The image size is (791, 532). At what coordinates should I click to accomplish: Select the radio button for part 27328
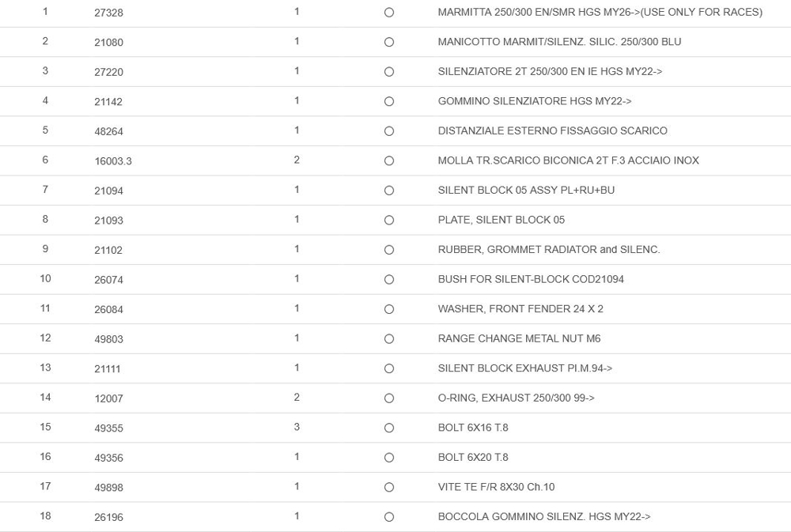click(x=388, y=13)
